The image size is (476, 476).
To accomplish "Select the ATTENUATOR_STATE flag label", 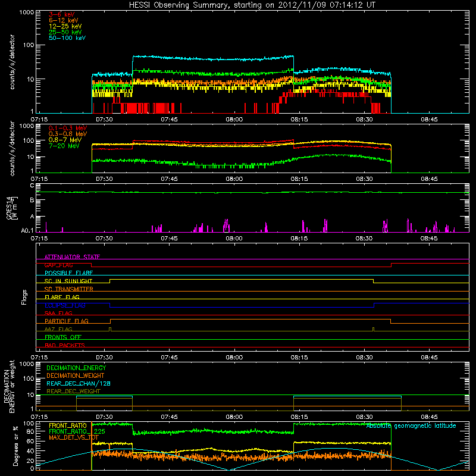I will pyautogui.click(x=72, y=257).
